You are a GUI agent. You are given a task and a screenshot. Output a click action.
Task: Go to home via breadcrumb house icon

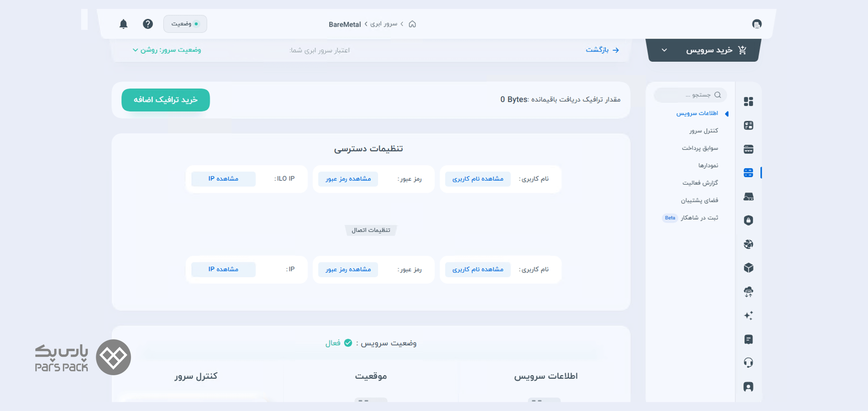pos(412,24)
